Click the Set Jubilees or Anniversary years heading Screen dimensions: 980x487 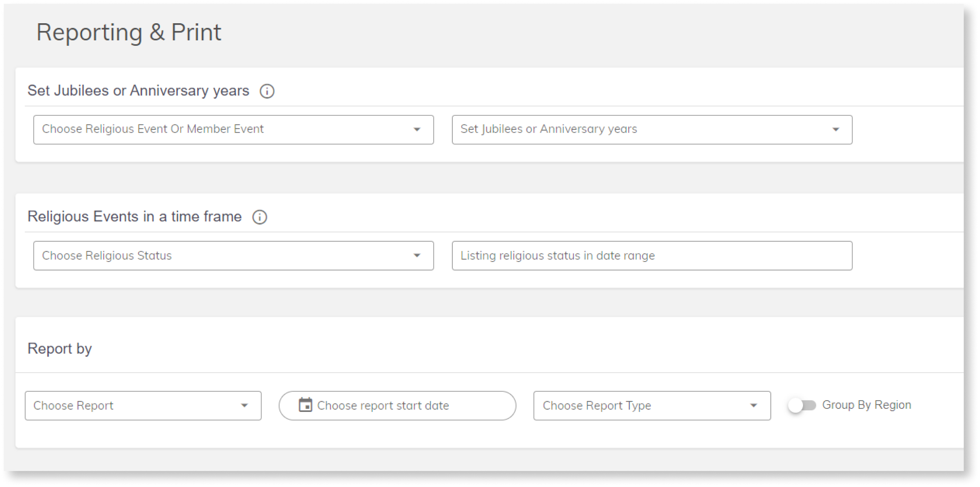point(138,90)
